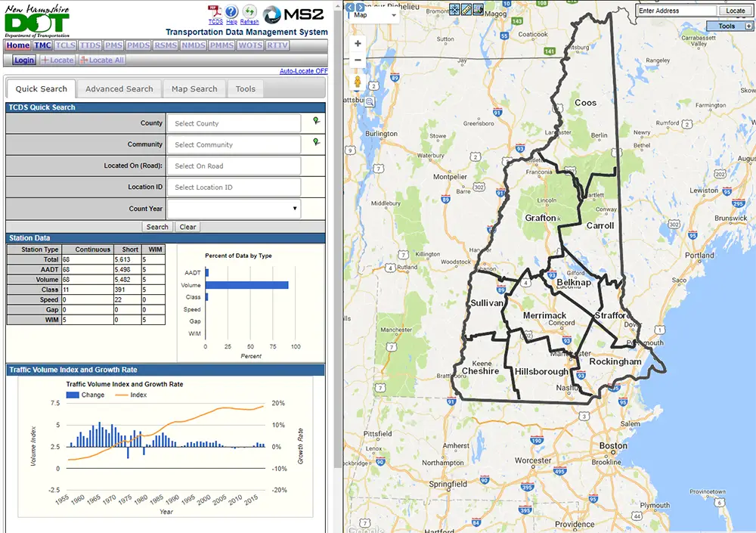Go to next map extent arrow
The width and height of the screenshot is (756, 533).
[x=360, y=7]
